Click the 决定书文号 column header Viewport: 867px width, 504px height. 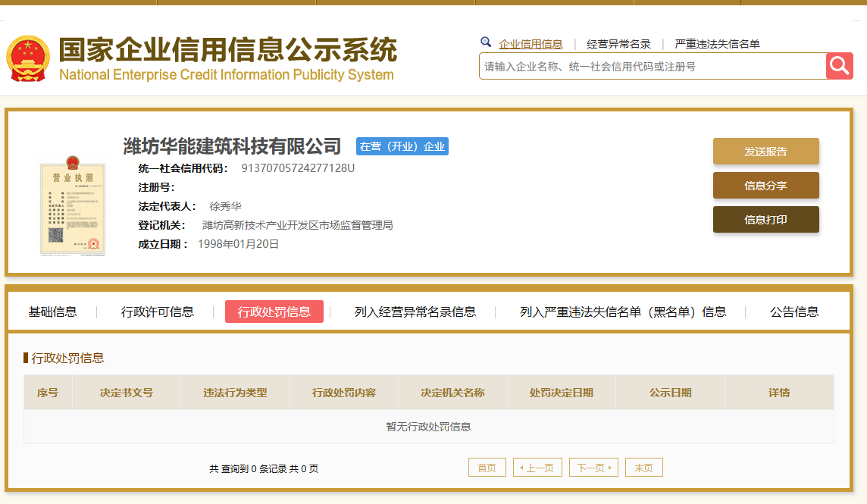point(127,393)
